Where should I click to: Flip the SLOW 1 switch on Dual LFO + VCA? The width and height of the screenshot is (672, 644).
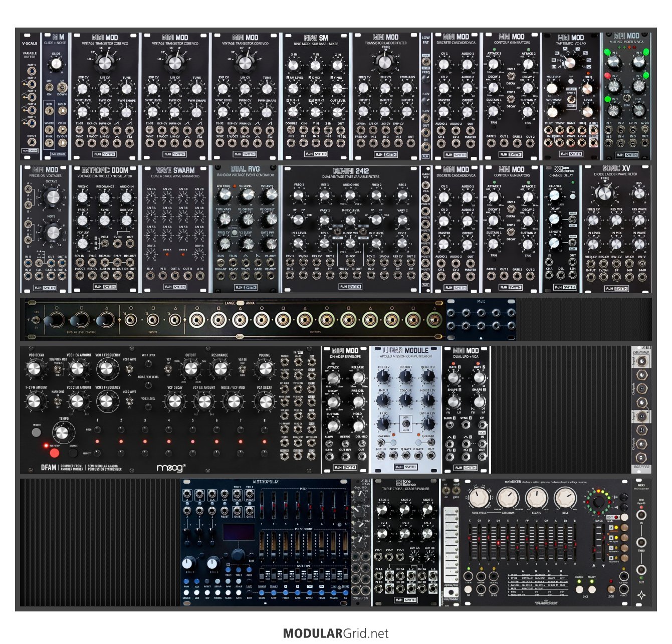[450, 425]
